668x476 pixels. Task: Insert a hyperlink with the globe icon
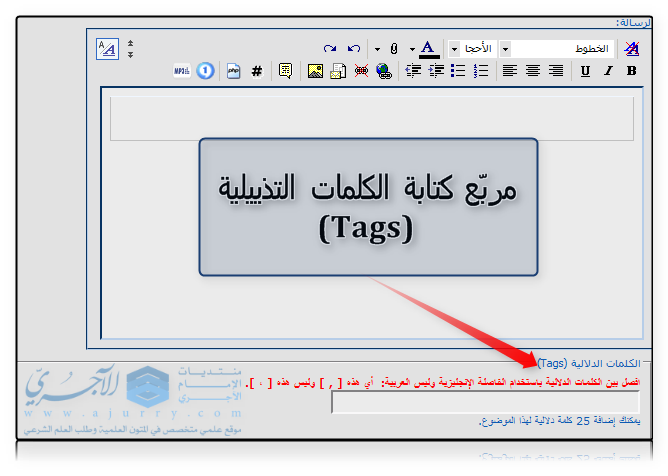tap(384, 71)
